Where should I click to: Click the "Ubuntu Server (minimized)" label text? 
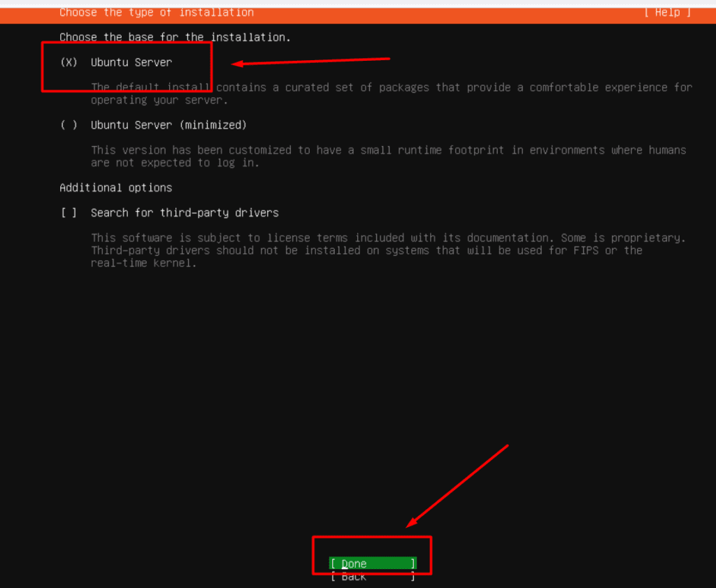point(169,125)
